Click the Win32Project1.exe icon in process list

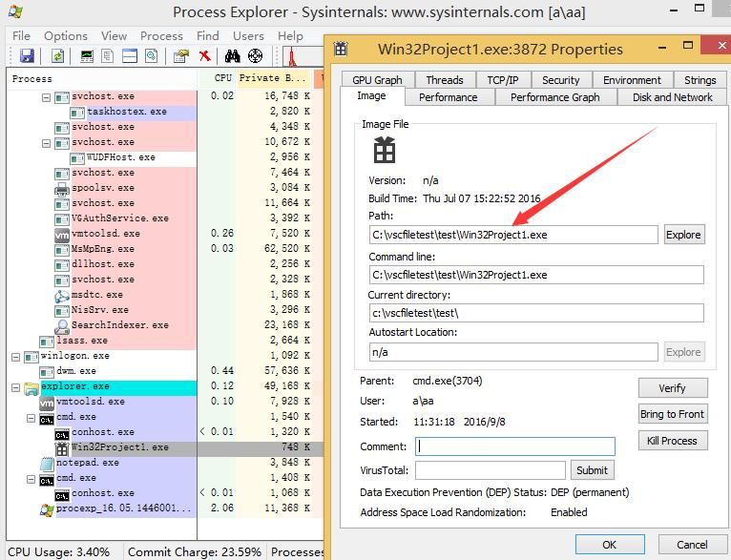[62, 448]
